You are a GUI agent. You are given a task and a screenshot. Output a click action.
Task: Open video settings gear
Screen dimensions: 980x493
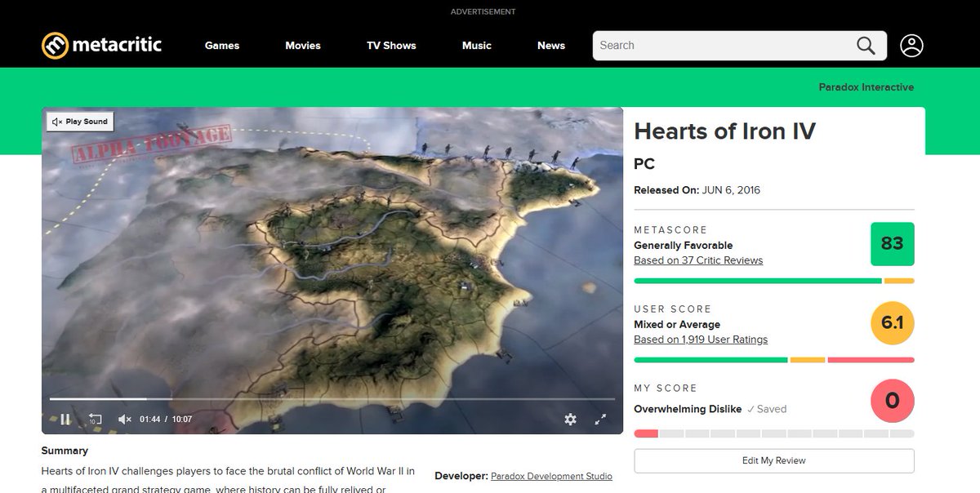point(570,419)
